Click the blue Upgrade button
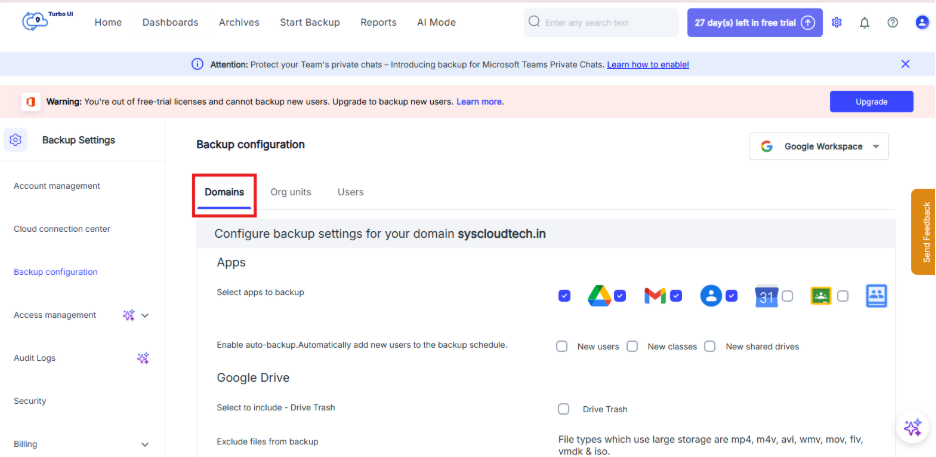 tap(871, 101)
